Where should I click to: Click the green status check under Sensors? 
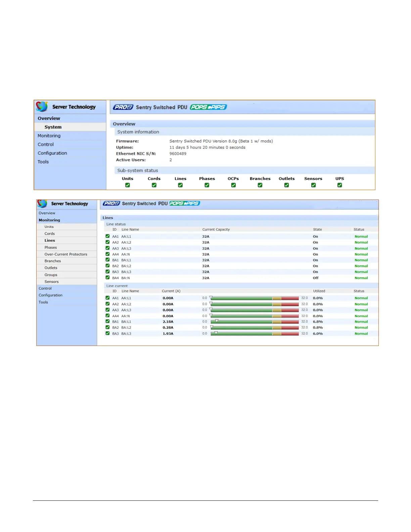tap(313, 185)
